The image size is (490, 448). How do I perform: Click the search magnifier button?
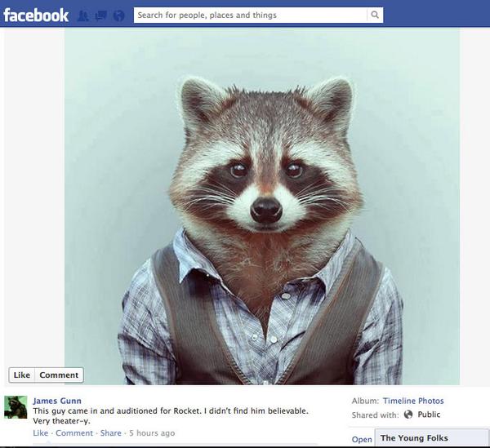tap(375, 15)
